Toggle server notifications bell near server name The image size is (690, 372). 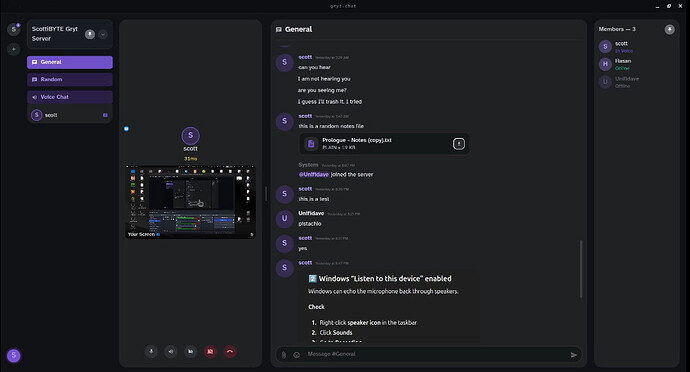(90, 34)
